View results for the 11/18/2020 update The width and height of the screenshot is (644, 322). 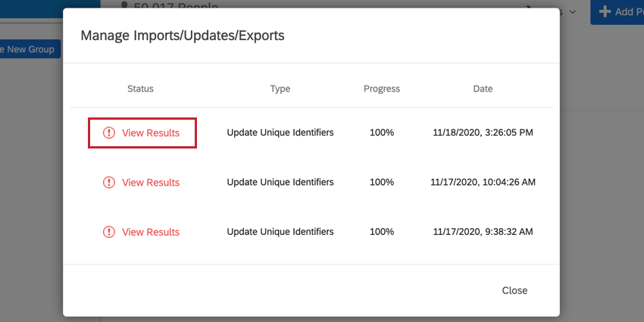coord(151,133)
